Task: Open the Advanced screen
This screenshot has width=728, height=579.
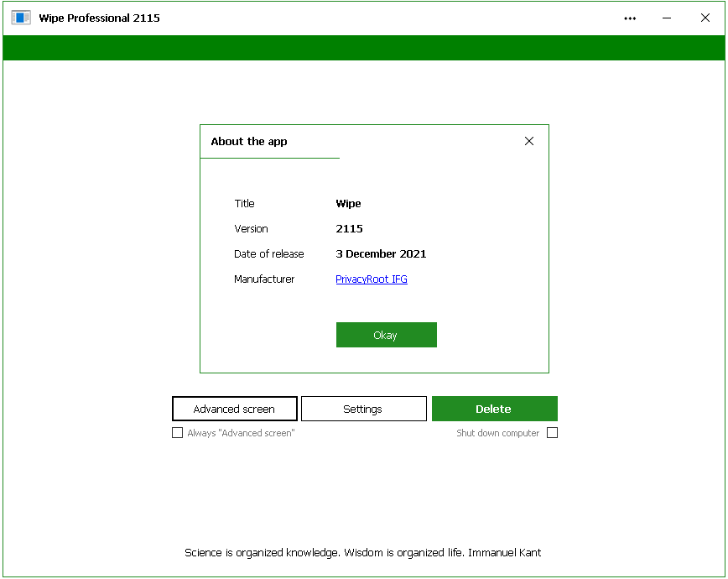Action: 235,409
